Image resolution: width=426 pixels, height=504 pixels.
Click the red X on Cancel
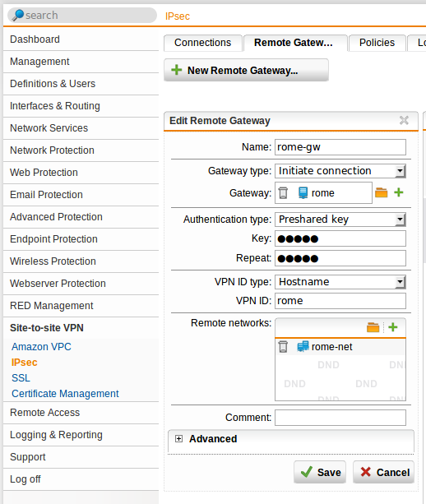point(366,472)
